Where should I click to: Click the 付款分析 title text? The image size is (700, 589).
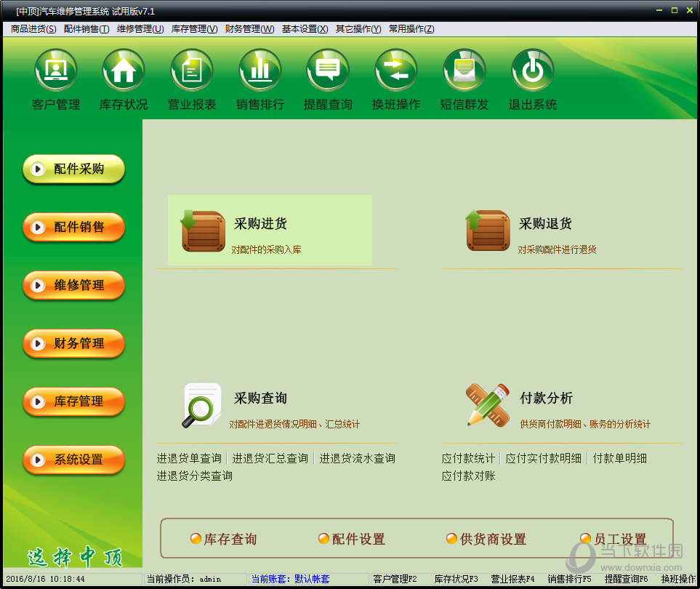tap(547, 398)
